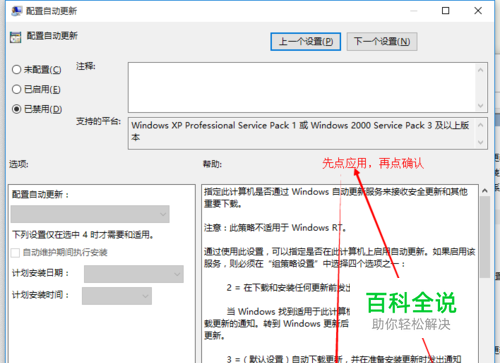Select the 已禁用(D) radio button
Viewport: 500px width, 363px height.
point(16,109)
